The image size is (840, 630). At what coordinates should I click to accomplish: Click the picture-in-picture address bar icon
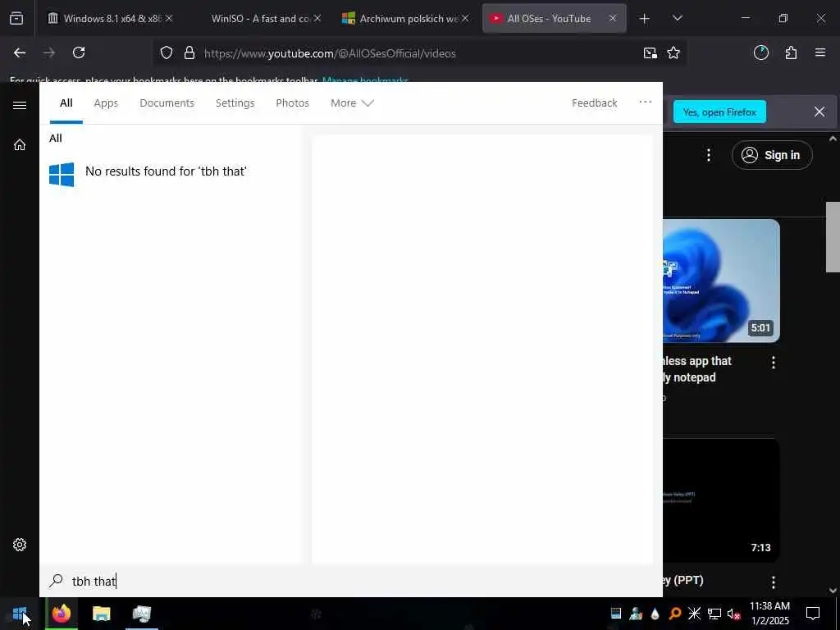pos(651,53)
